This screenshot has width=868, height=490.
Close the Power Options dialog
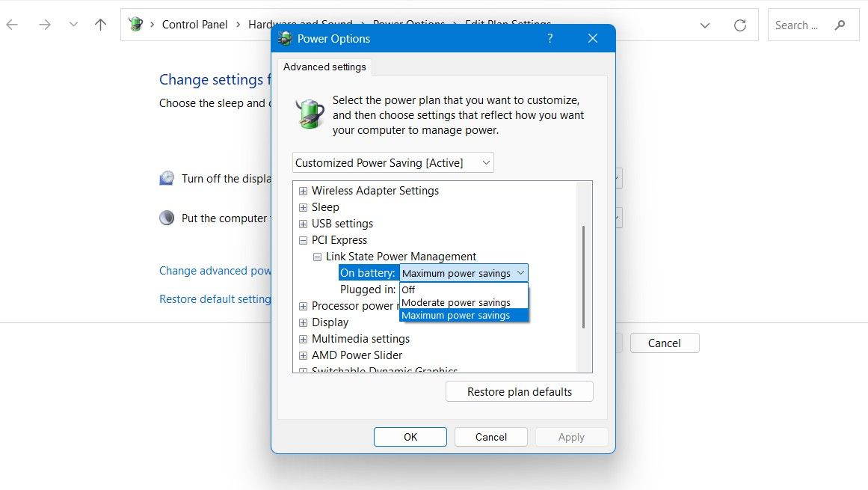click(x=592, y=38)
